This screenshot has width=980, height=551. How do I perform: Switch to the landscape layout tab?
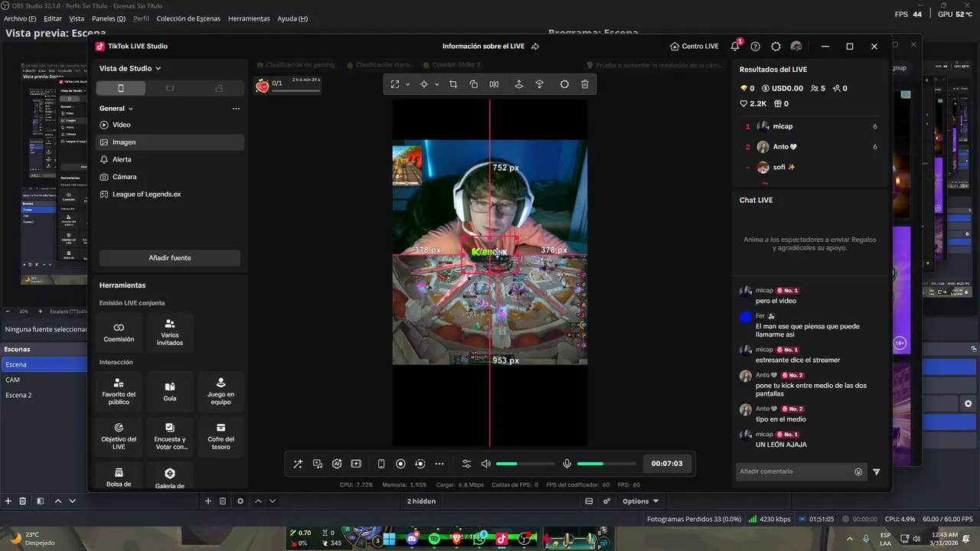point(170,88)
